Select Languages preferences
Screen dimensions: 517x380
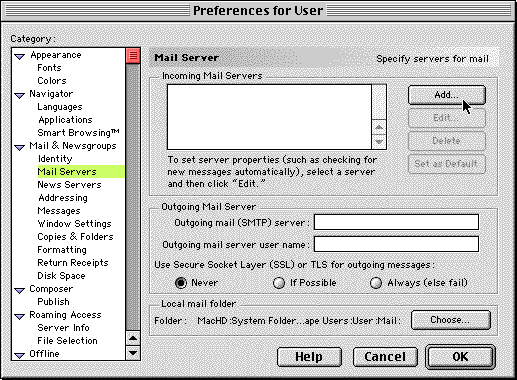(60, 107)
